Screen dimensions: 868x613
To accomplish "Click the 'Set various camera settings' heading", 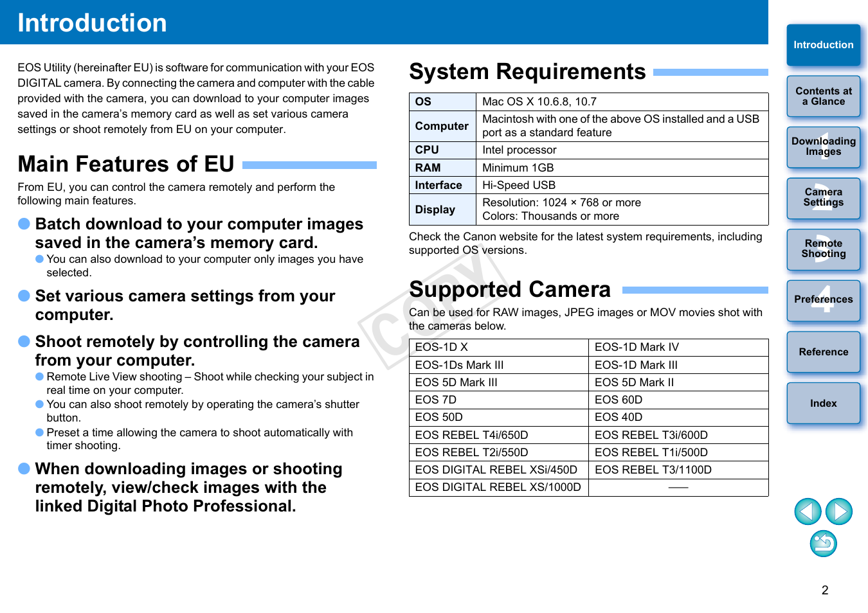I will pos(185,305).
